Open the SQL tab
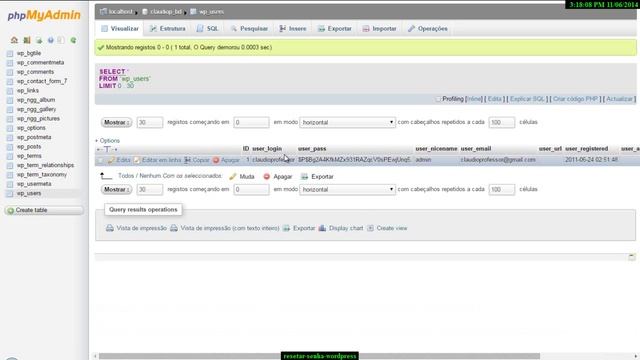 (207, 29)
